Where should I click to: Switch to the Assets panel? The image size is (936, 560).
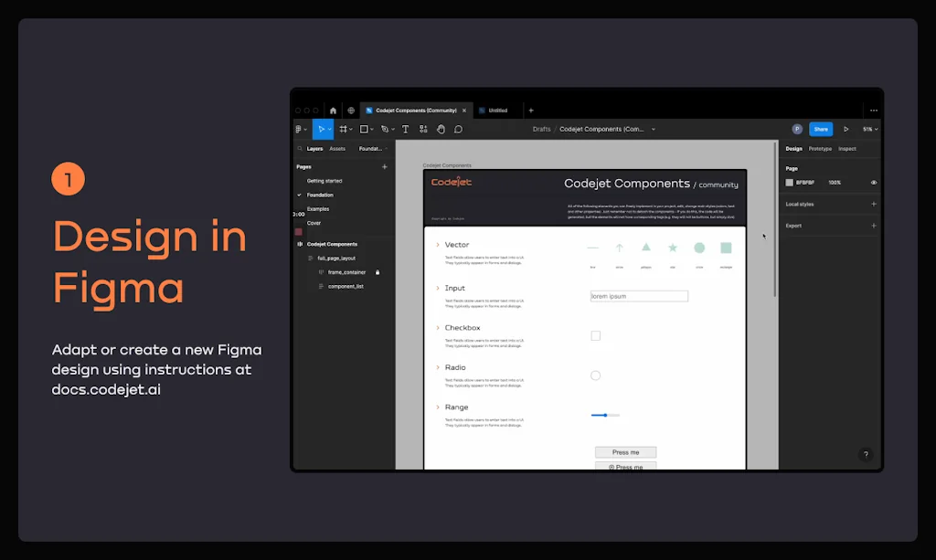click(x=337, y=148)
